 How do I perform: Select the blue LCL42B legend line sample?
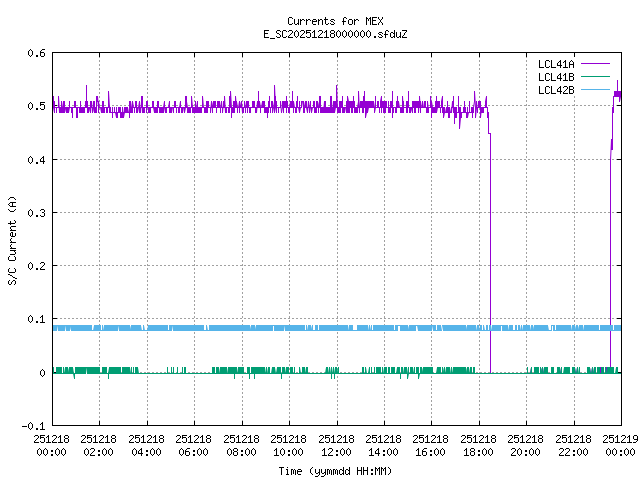pos(594,90)
